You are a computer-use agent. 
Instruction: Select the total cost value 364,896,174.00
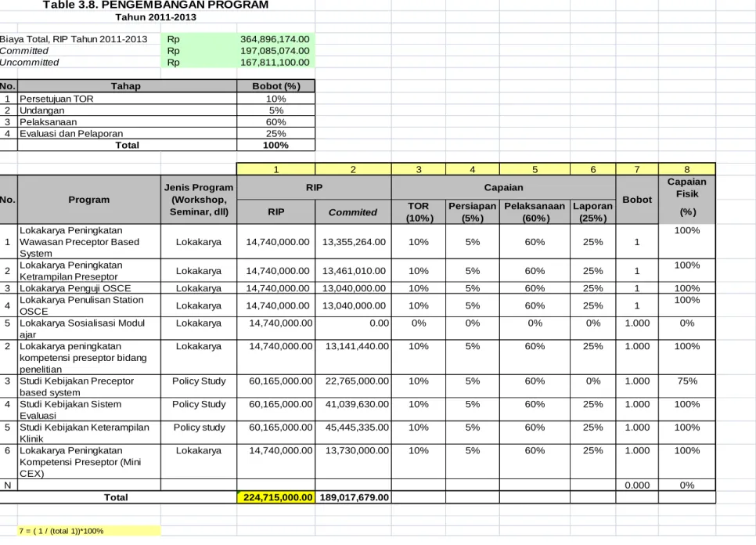coord(275,39)
